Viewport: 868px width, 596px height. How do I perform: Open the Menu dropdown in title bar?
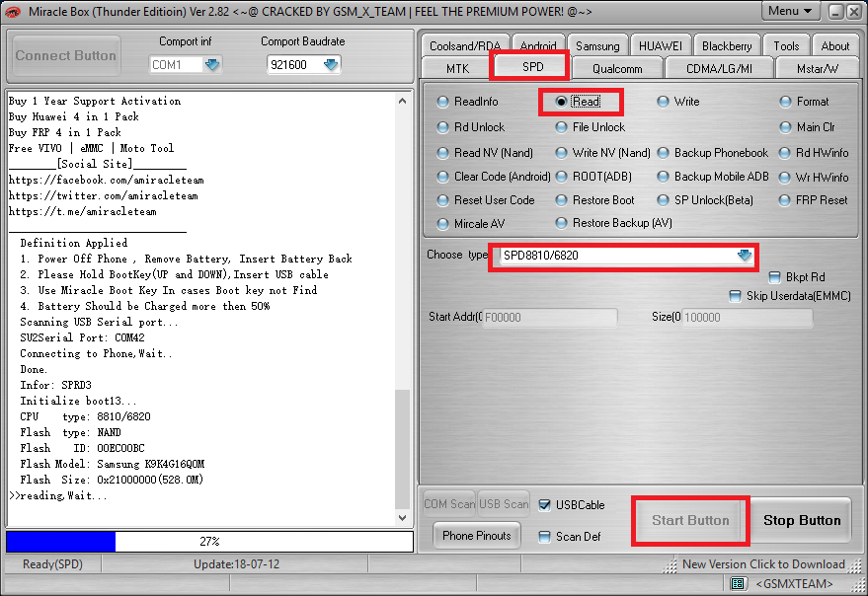790,11
